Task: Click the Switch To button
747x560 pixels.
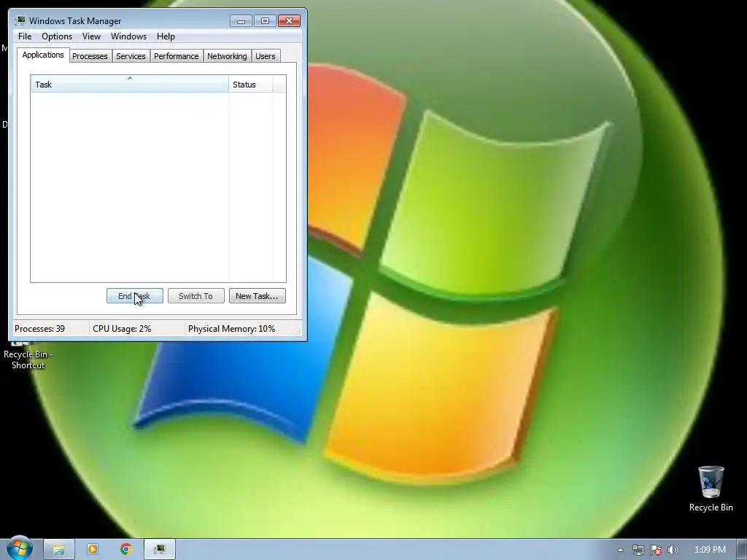Action: (x=196, y=296)
